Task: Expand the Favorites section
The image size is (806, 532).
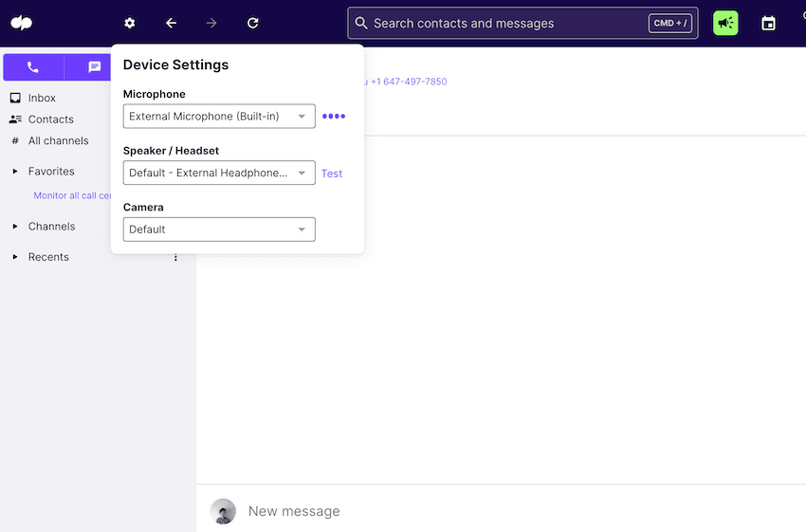Action: point(15,172)
